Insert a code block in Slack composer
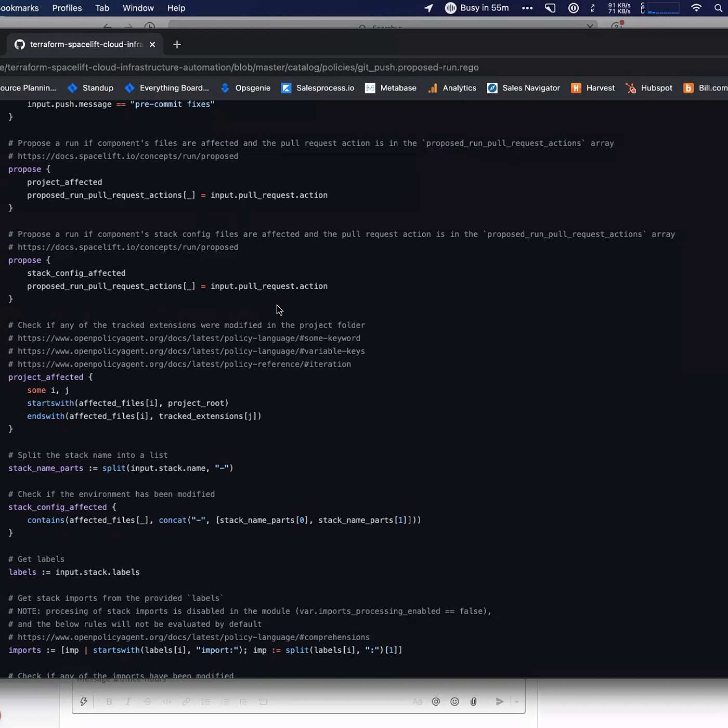728x728 pixels. tap(263, 701)
